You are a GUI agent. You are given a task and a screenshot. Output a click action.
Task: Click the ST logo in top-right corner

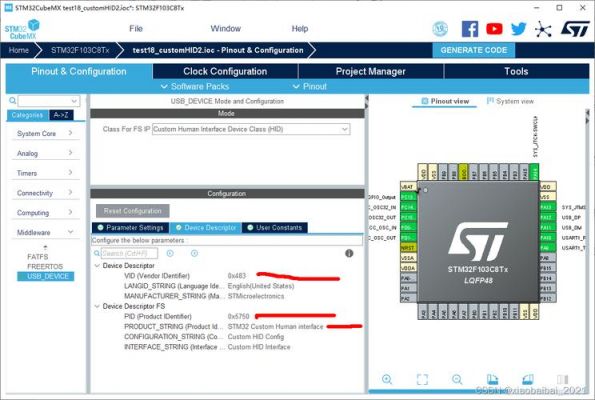575,29
